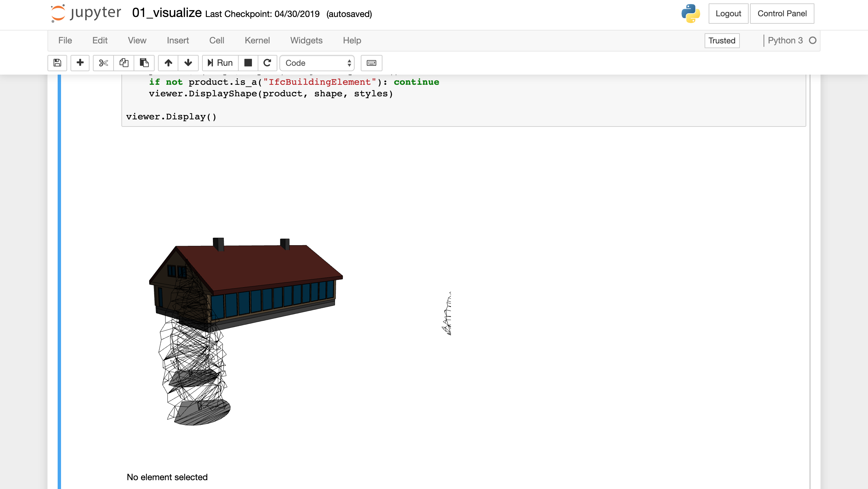
Task: Interrupt the kernel with the stop icon
Action: click(248, 63)
